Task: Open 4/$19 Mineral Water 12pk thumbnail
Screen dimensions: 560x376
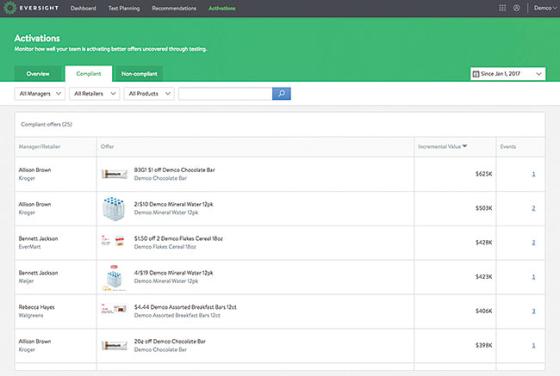Action: click(114, 277)
